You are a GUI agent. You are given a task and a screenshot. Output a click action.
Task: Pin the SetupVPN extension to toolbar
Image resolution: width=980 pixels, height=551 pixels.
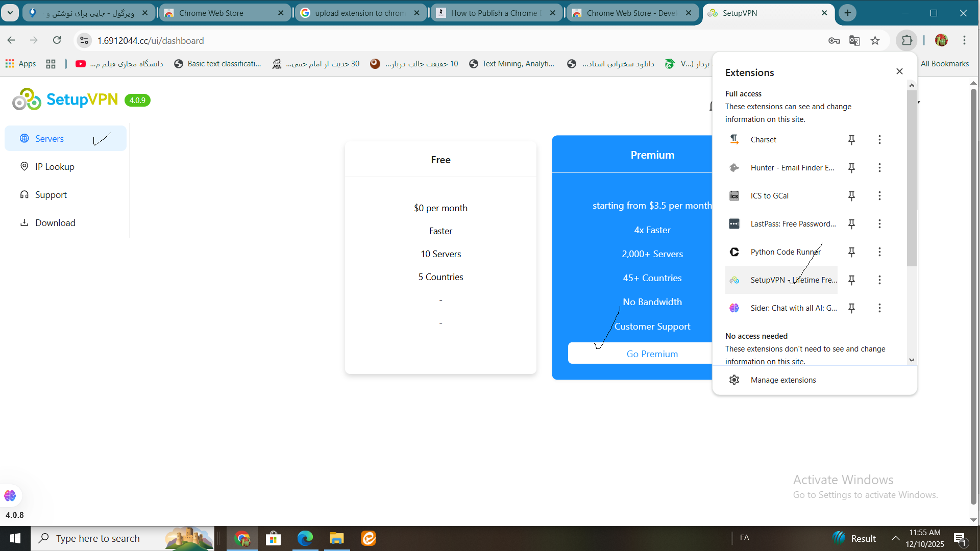click(x=851, y=280)
